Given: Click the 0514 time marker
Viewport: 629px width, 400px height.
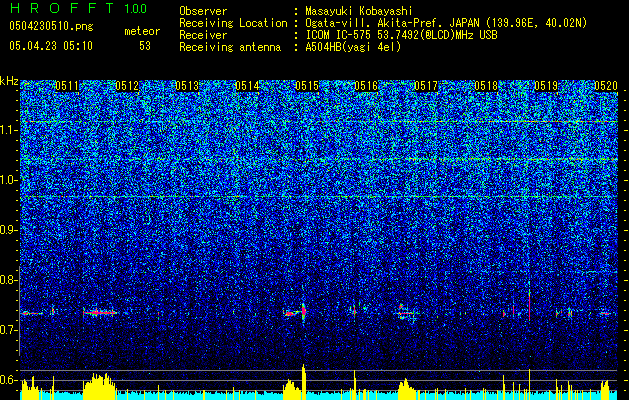Looking at the screenshot, I should 247,86.
